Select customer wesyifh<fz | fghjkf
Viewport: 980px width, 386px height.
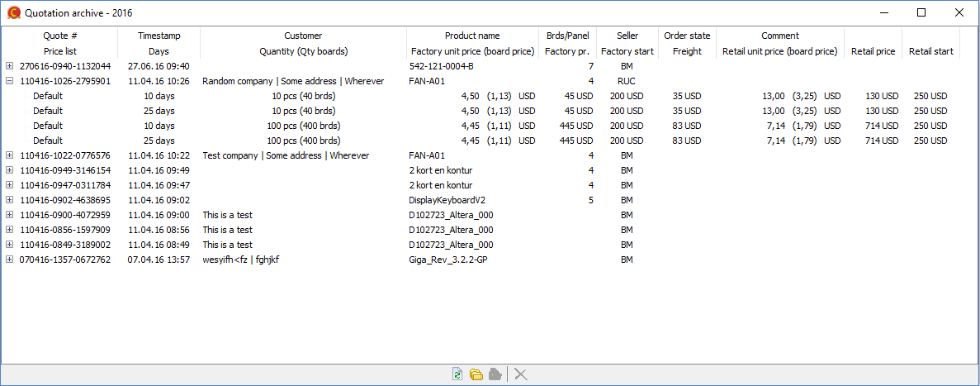[x=240, y=260]
